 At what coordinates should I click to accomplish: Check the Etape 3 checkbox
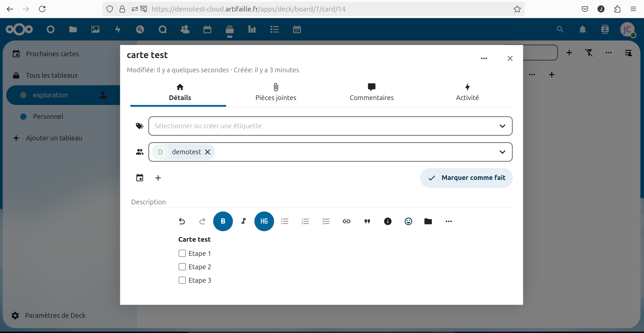182,280
